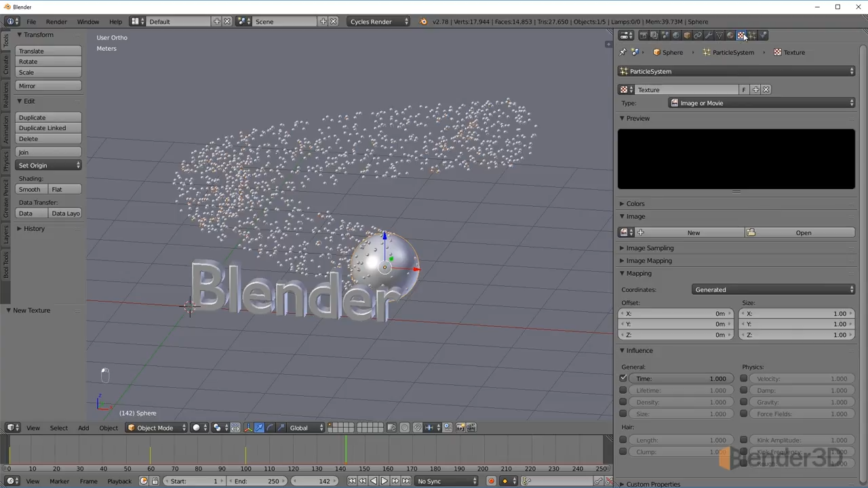Enable the hair Length checkbox

[x=623, y=440]
